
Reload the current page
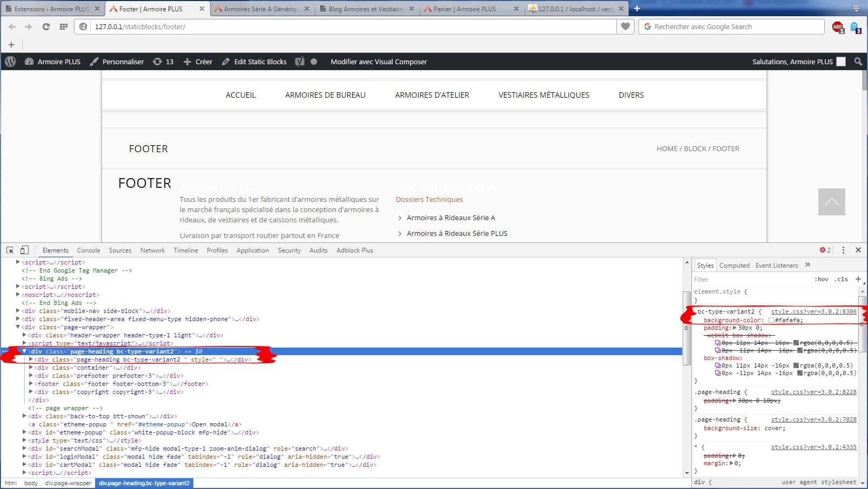pos(46,26)
